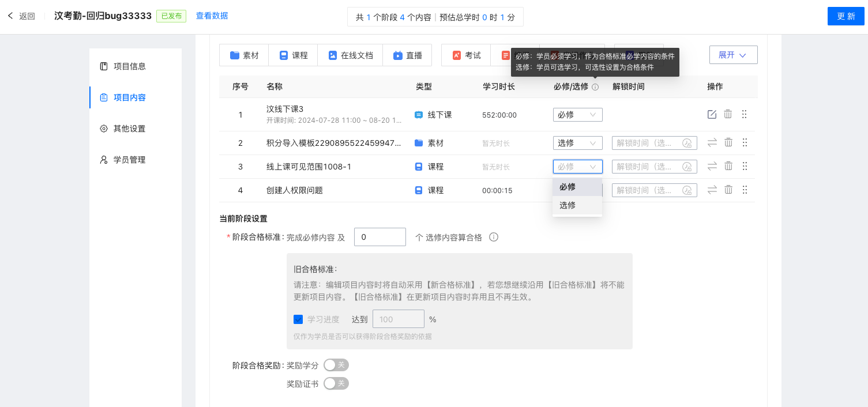This screenshot has width=868, height=407.
Task: Delete the 积分导入模板 row
Action: point(728,142)
